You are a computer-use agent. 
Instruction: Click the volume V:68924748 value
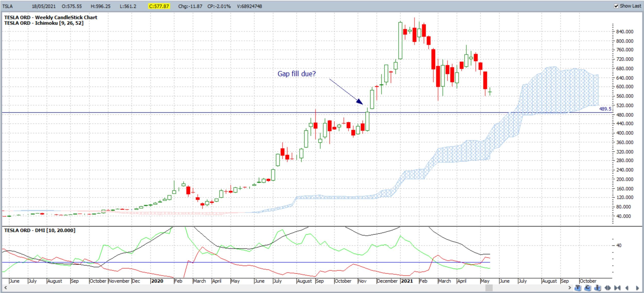pyautogui.click(x=249, y=6)
